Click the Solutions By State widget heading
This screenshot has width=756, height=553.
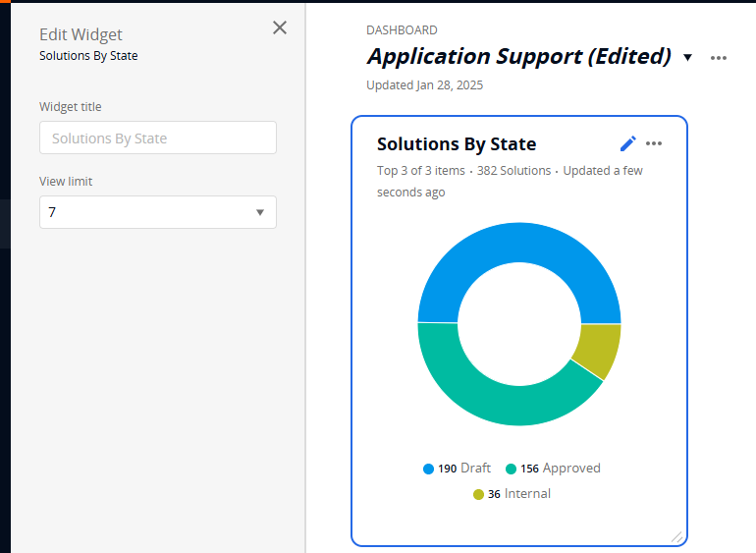click(x=457, y=144)
